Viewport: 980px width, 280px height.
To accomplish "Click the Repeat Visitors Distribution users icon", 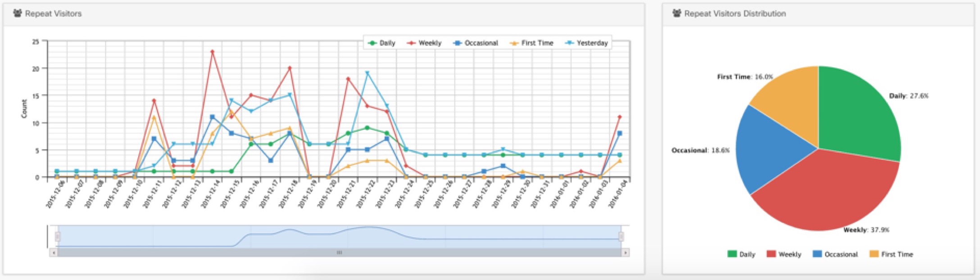I will pos(676,13).
